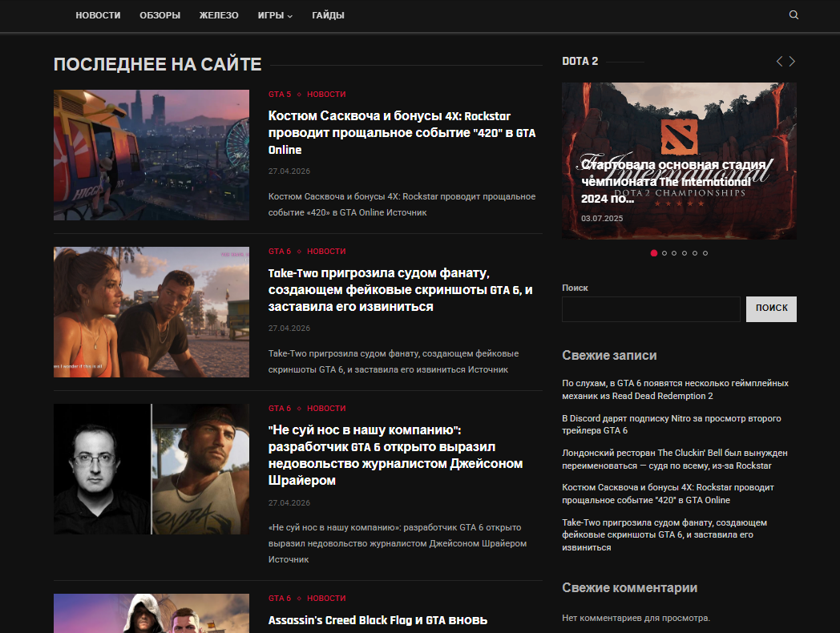This screenshot has width=840, height=633.
Task: Open the DOTA 2 International carousel slide
Action: [679, 161]
